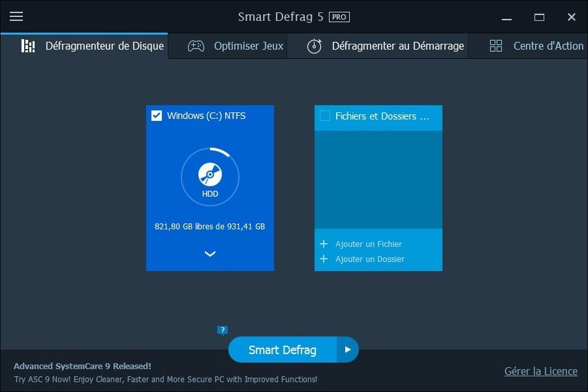Click the empty files and folders list area
The image size is (588, 392).
pyautogui.click(x=379, y=180)
